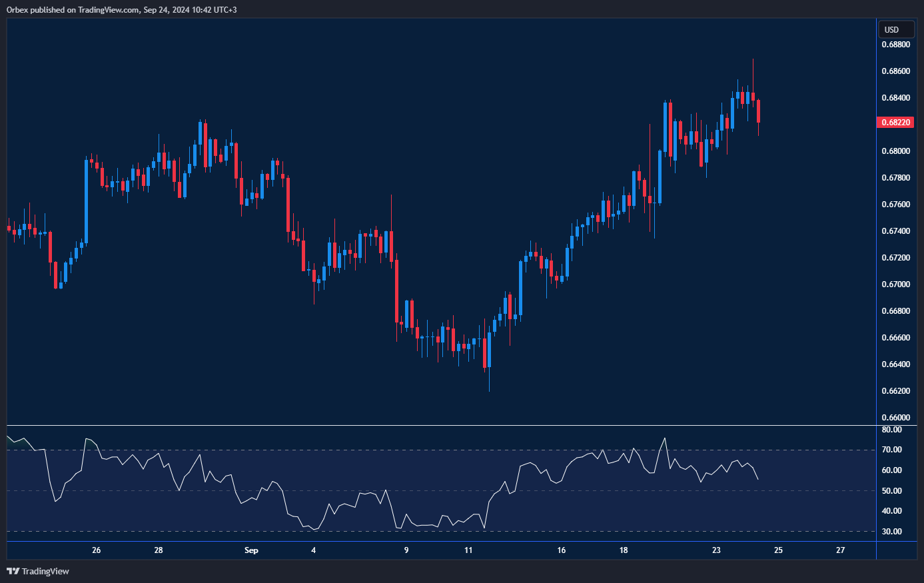Click the 80.00 RSI scale label
Screen dimensions: 924x583
pos(892,430)
